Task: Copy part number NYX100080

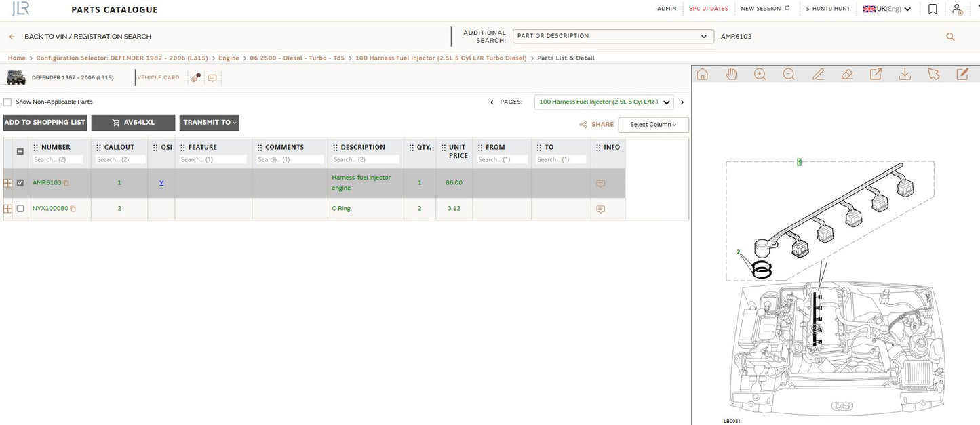Action: (x=73, y=209)
